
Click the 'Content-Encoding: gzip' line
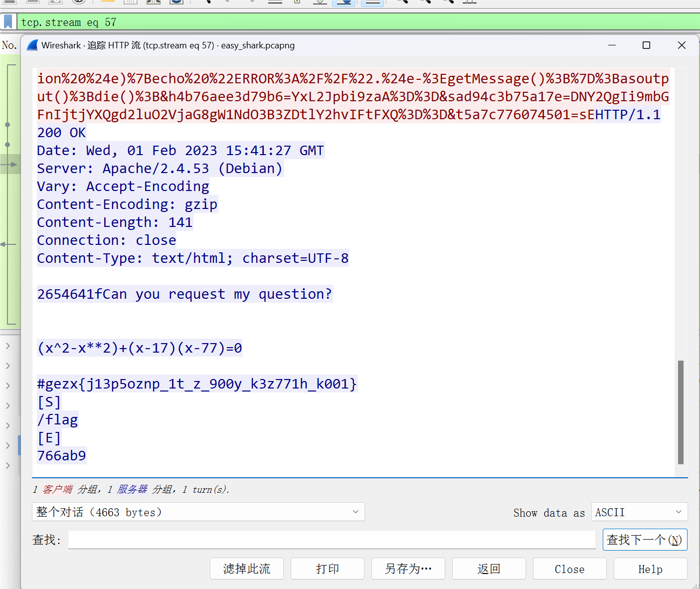pos(127,204)
